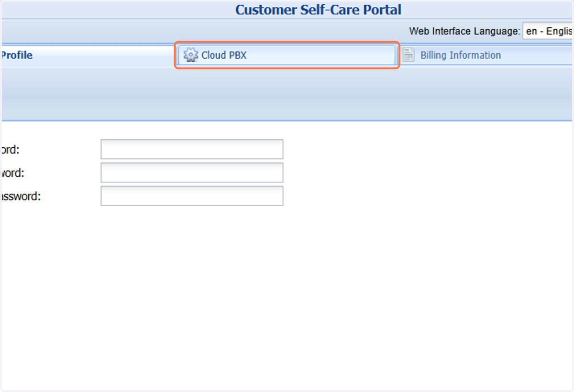The height and width of the screenshot is (392, 574).
Task: Open the Cloud PBX tab
Action: pos(287,55)
